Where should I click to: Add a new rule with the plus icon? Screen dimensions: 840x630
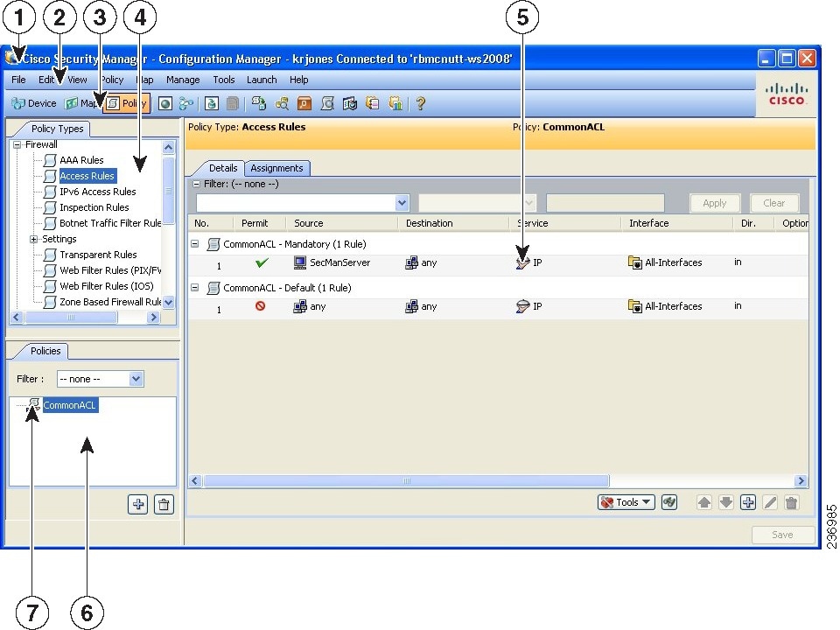pos(750,502)
